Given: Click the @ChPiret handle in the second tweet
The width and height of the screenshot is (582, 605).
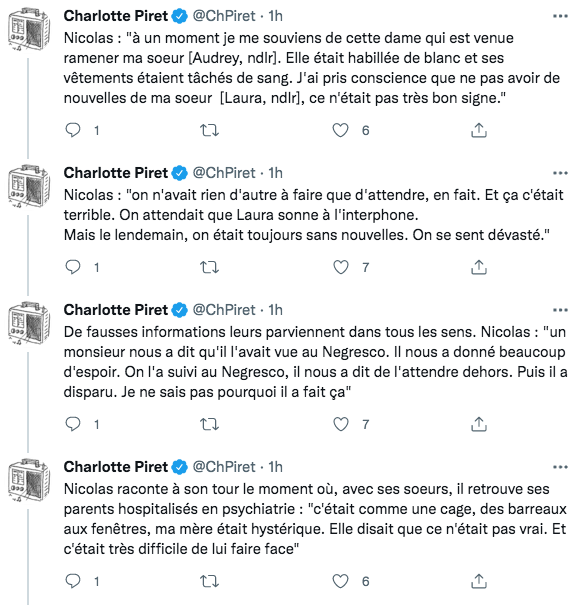Looking at the screenshot, I should pyautogui.click(x=224, y=173).
